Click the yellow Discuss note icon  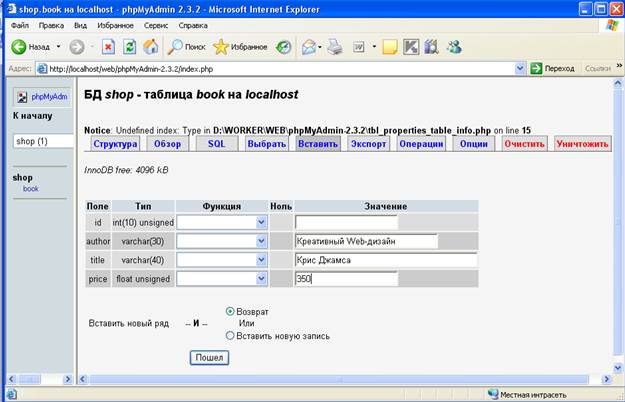click(389, 47)
